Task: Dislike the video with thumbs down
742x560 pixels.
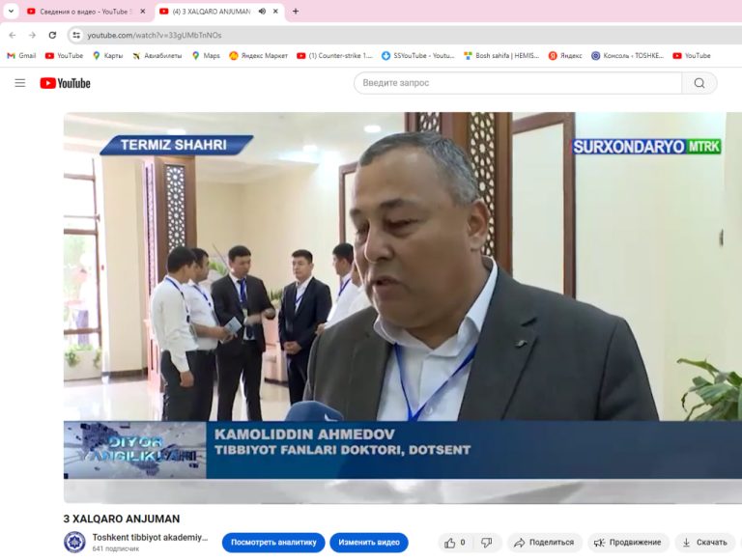Action: (x=487, y=543)
